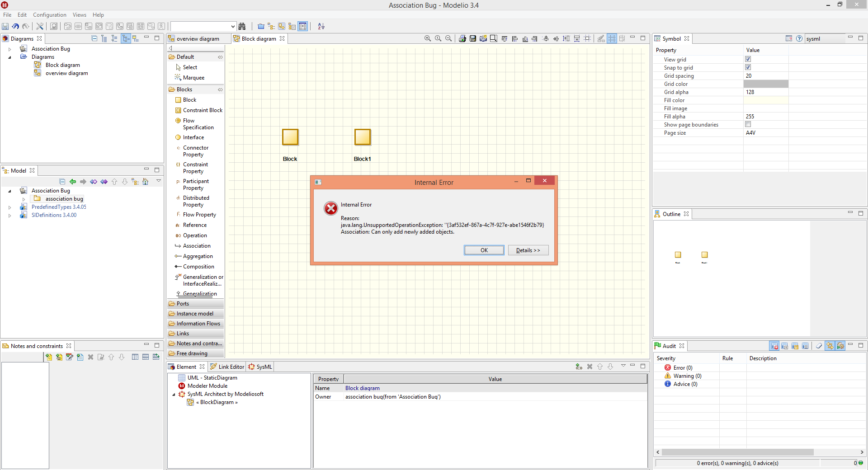Click the save icon in main toolbar
Image resolution: width=868 pixels, height=470 pixels.
point(5,27)
